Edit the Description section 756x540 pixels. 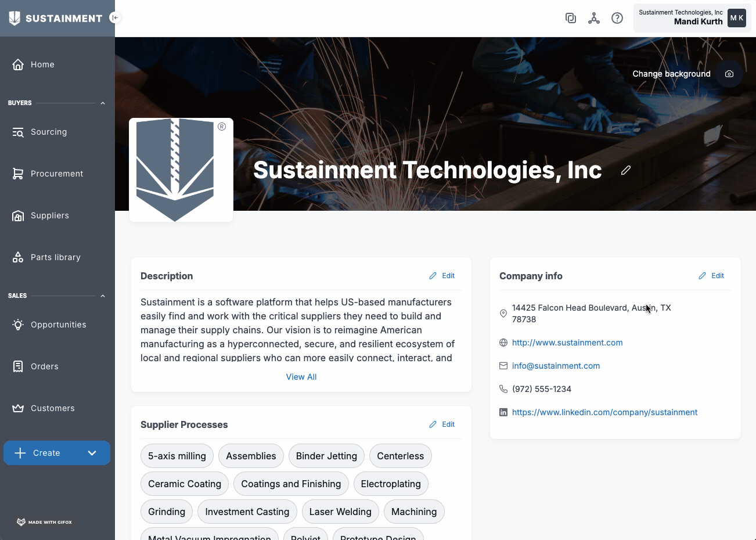[442, 276]
